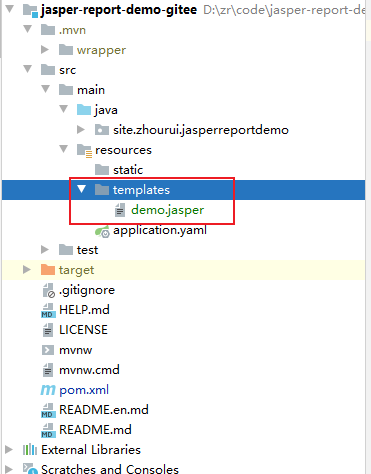371x474 pixels.
Task: Click the .gitignore file icon
Action: pyautogui.click(x=49, y=290)
